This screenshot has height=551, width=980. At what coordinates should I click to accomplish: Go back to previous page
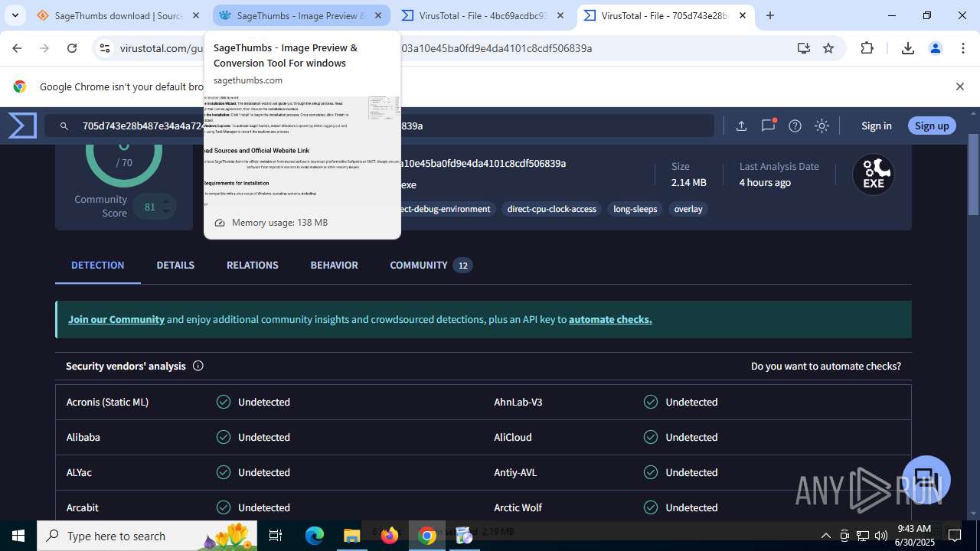pyautogui.click(x=17, y=48)
